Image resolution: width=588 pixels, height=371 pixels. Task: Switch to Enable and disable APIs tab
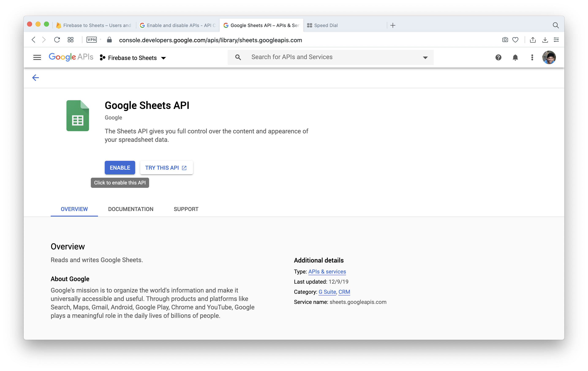point(178,25)
